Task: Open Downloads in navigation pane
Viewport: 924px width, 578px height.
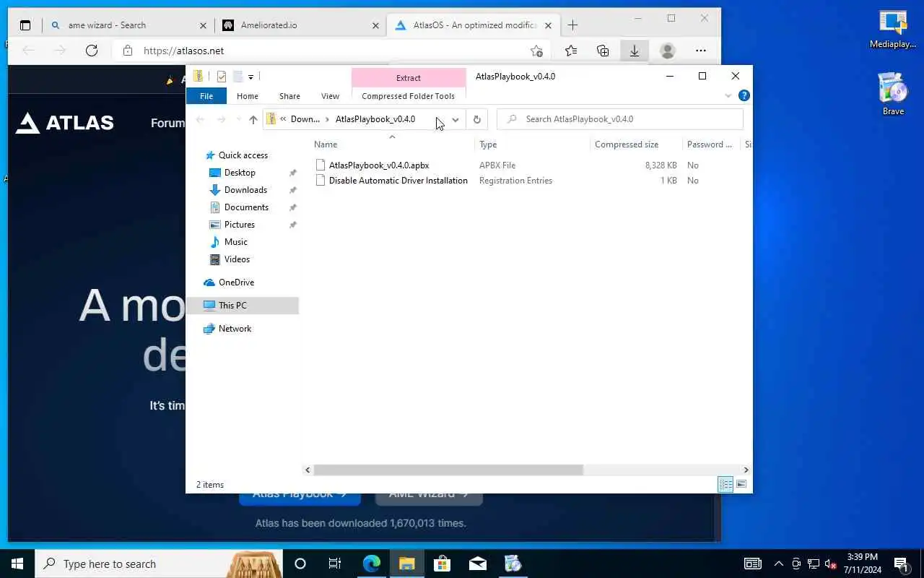Action: pos(245,190)
